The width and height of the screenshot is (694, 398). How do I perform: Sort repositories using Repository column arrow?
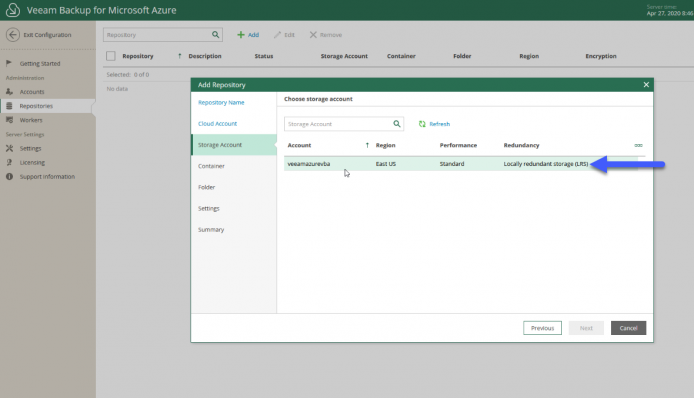179,56
